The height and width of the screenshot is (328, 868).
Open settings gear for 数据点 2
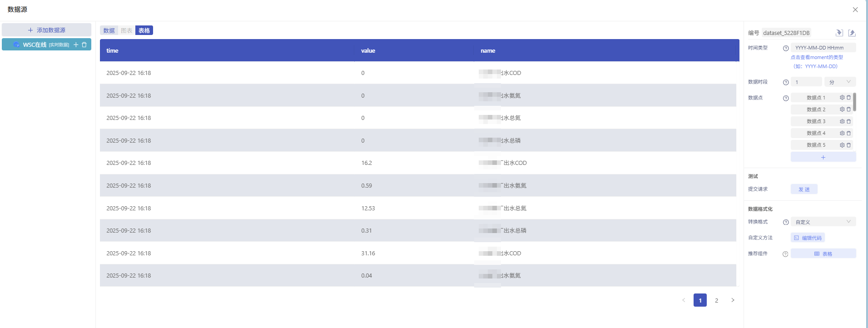pyautogui.click(x=842, y=109)
